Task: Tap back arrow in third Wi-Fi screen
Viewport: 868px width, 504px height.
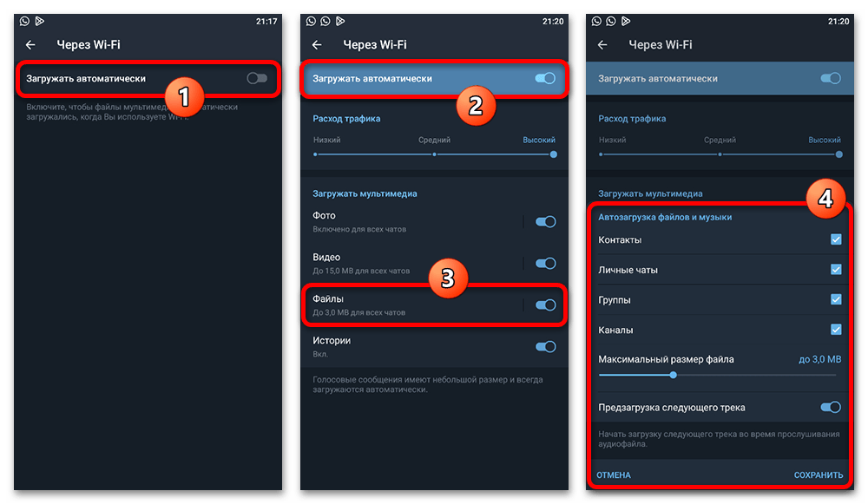Action: click(602, 45)
